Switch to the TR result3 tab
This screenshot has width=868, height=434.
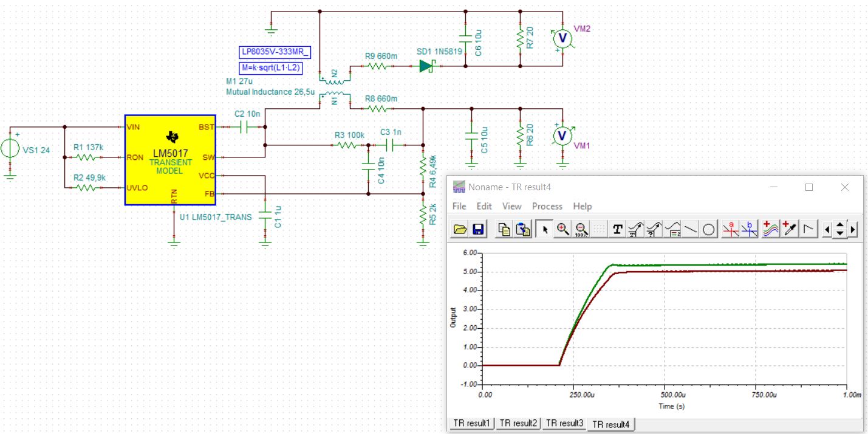(x=564, y=422)
